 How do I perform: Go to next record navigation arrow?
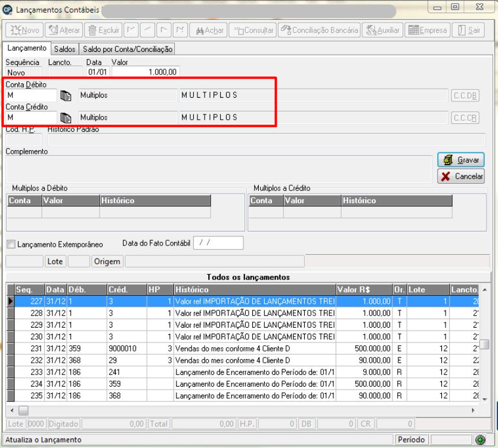(163, 30)
